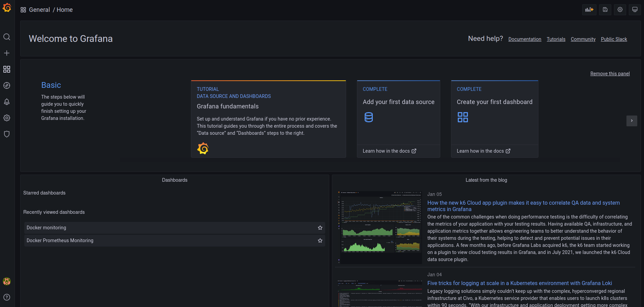Click the General breadcrumb
Screen dimensions: 644x307
coord(39,10)
